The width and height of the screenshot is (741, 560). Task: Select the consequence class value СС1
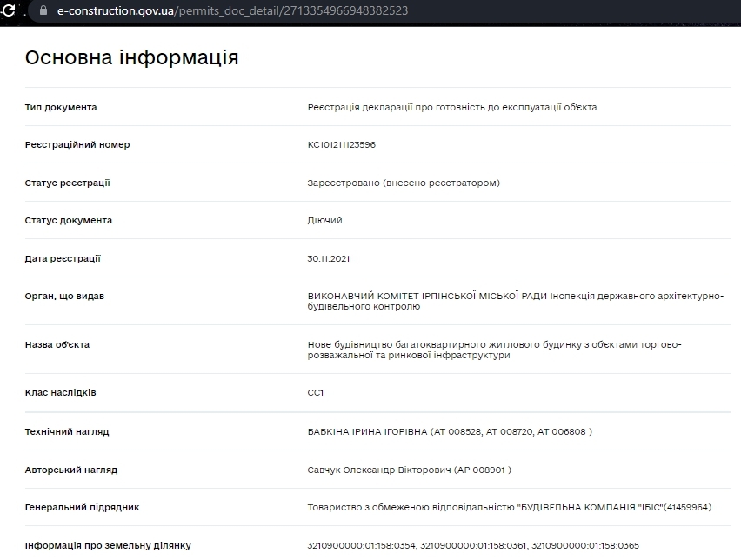tap(316, 393)
